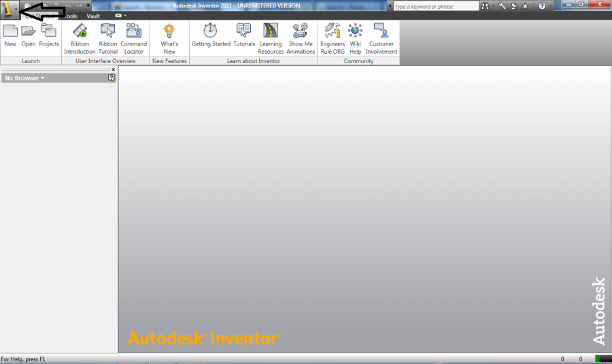Click the browser panel help icon

[x=112, y=78]
